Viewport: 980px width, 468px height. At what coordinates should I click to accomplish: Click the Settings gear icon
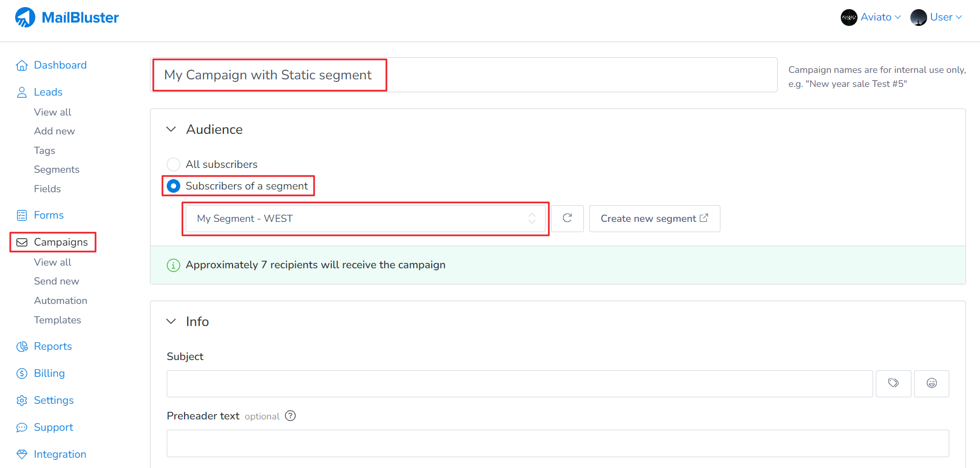coord(22,401)
